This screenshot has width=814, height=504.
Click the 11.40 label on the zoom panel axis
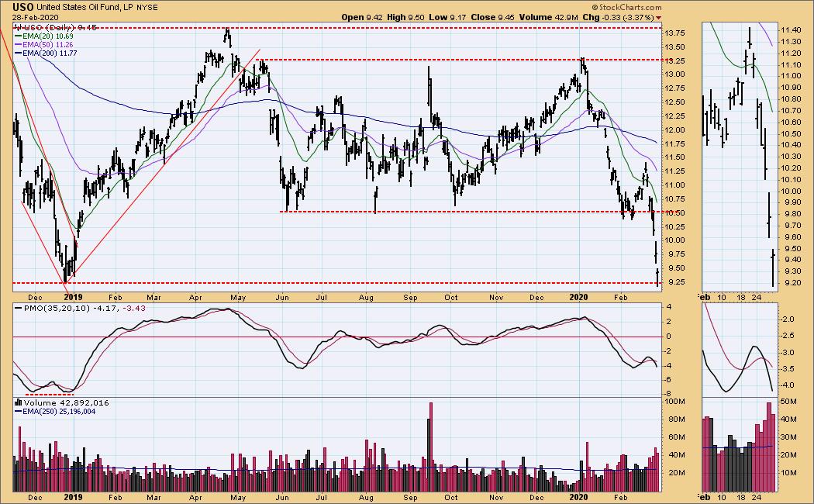790,30
